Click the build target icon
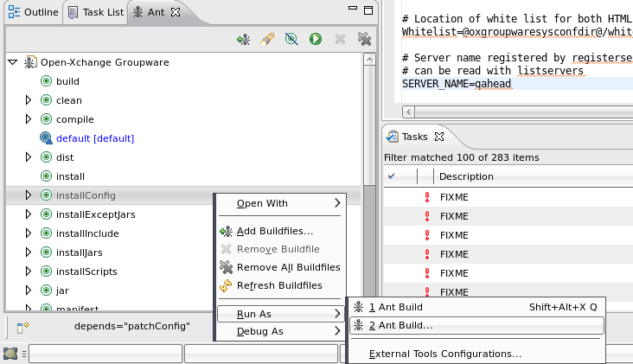 tap(47, 81)
